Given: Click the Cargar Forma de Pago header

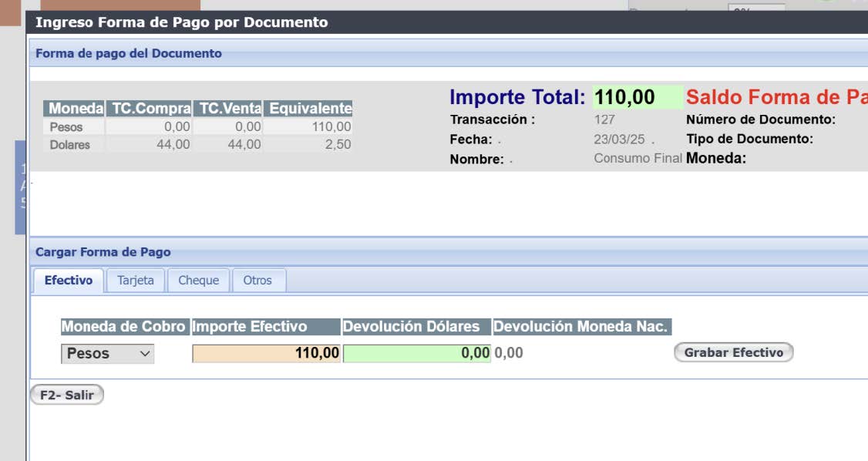Looking at the screenshot, I should coord(103,252).
